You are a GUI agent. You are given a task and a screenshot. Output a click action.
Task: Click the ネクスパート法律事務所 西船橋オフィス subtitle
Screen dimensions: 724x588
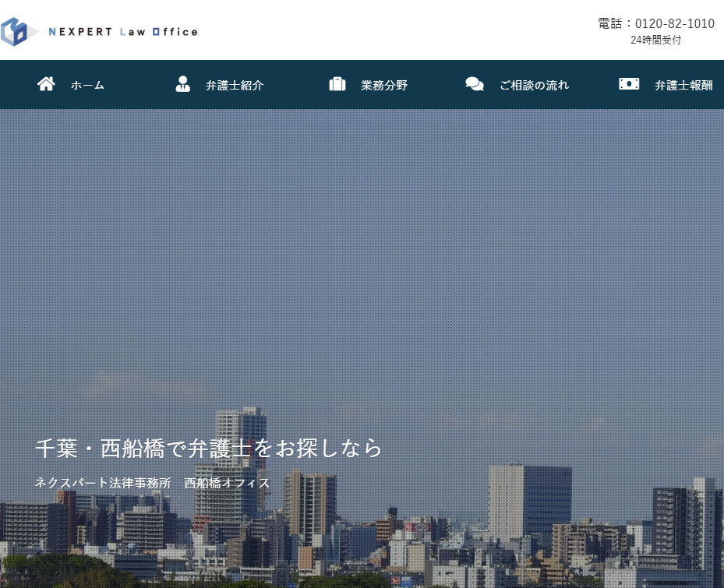151,483
